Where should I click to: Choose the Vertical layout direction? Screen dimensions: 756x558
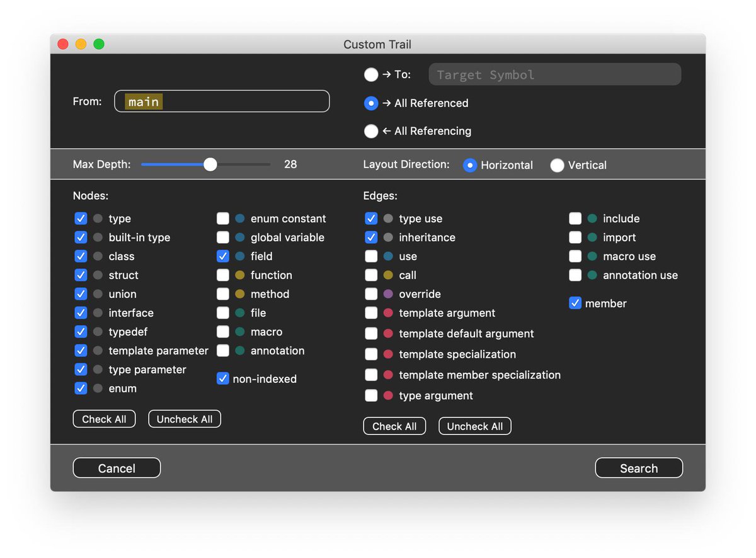coord(557,165)
